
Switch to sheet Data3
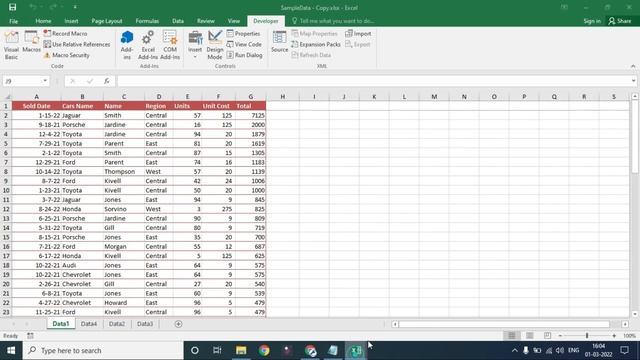[x=145, y=324]
